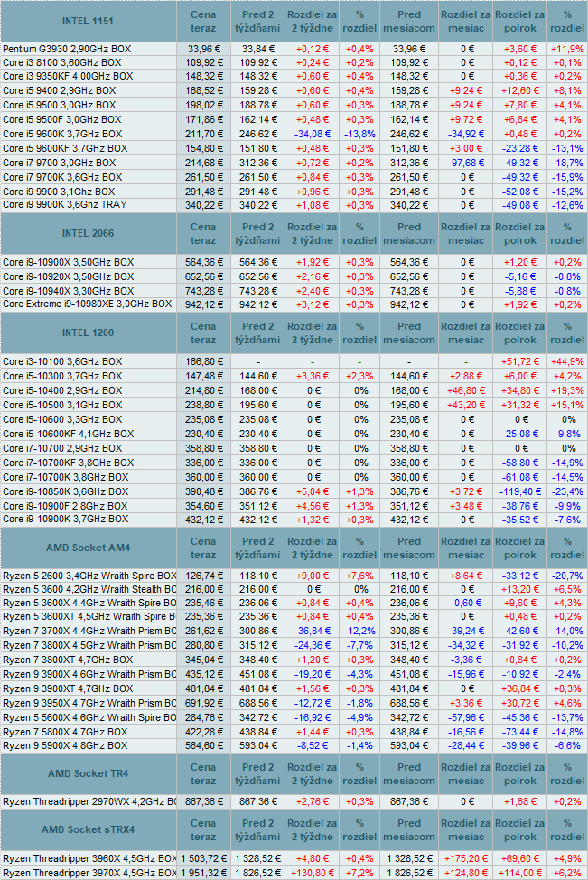The width and height of the screenshot is (588, 880).
Task: Select the Ryzen Threadripper 3970X 4,5GHz row name
Action: (x=89, y=874)
